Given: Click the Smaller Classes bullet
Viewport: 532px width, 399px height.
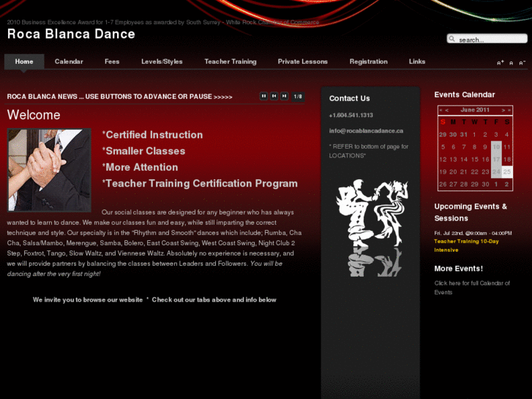Looking at the screenshot, I should [143, 151].
